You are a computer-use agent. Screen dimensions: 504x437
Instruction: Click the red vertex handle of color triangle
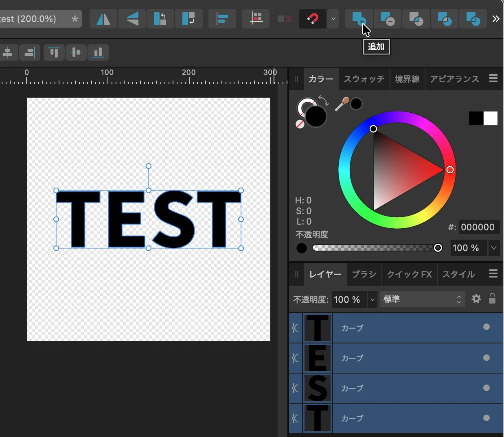(x=450, y=170)
